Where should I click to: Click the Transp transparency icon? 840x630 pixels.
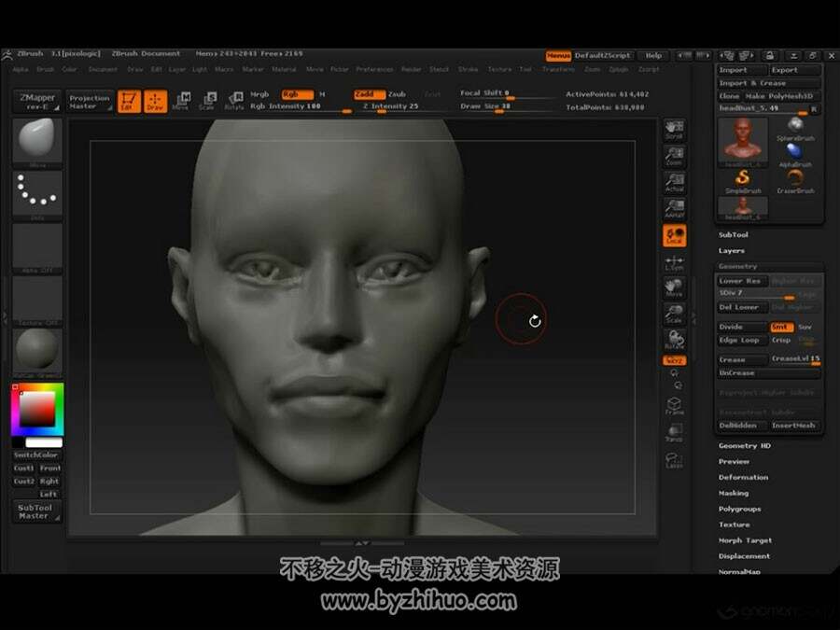coord(674,433)
